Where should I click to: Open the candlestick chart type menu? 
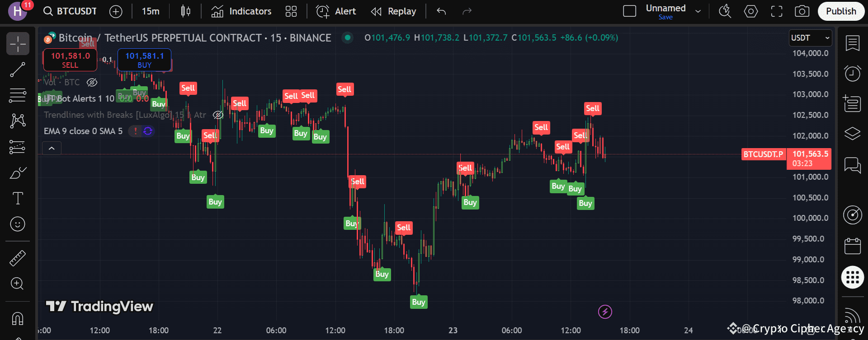185,11
